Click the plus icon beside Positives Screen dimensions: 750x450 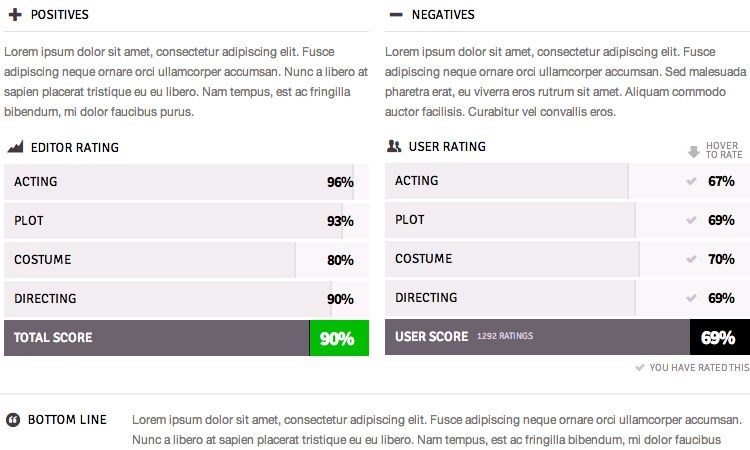(15, 15)
